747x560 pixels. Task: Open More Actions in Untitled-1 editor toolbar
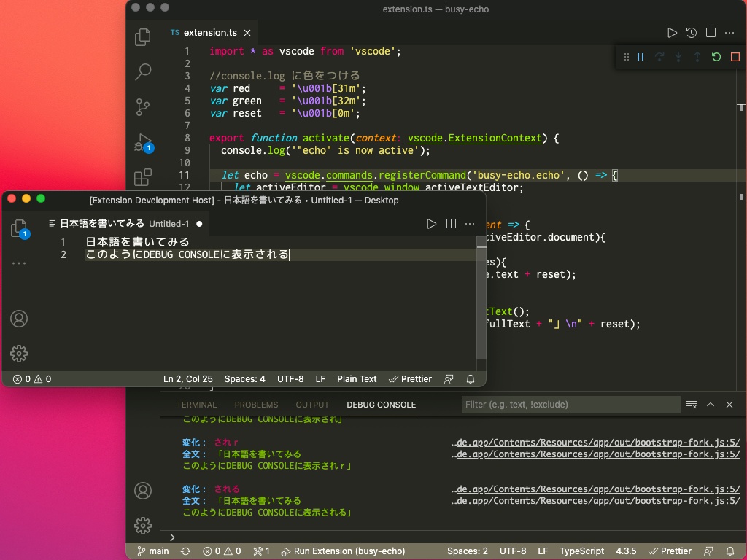point(470,224)
